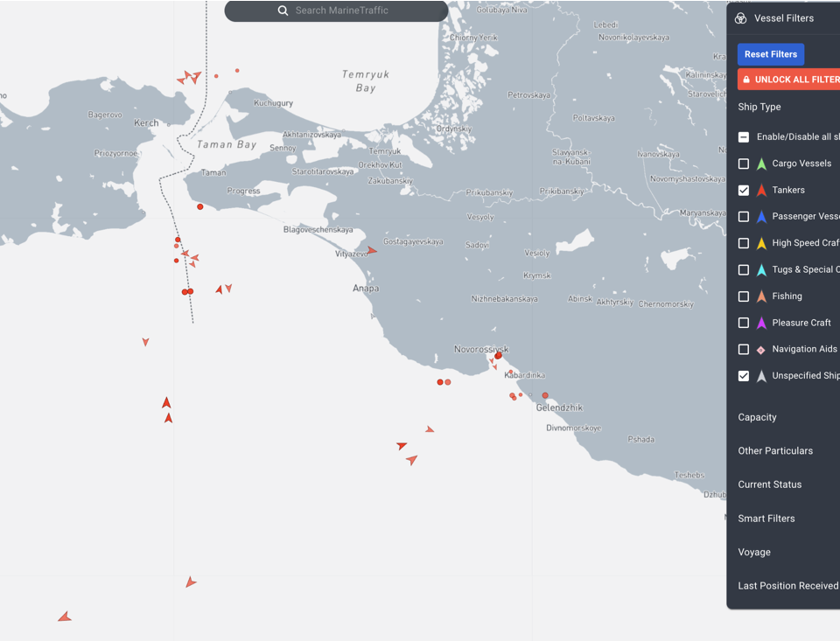Toggle the Enable/Disable all ships checkbox
This screenshot has width=840, height=641.
click(x=744, y=137)
